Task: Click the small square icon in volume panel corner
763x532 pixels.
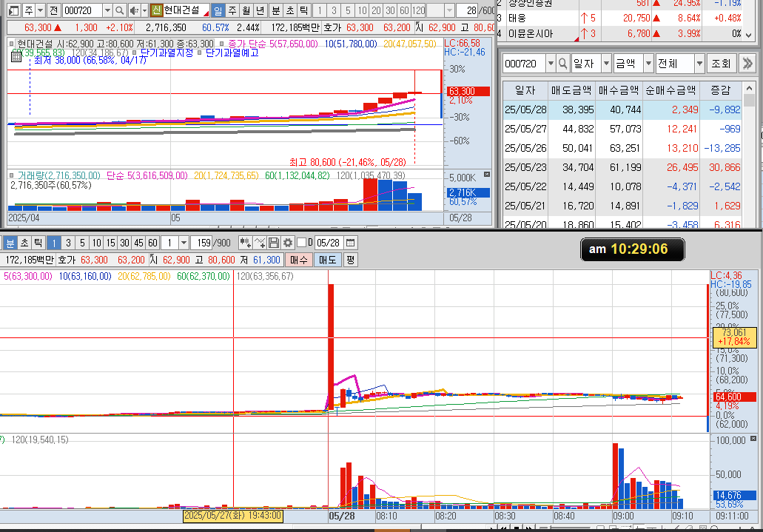Action: point(487,175)
